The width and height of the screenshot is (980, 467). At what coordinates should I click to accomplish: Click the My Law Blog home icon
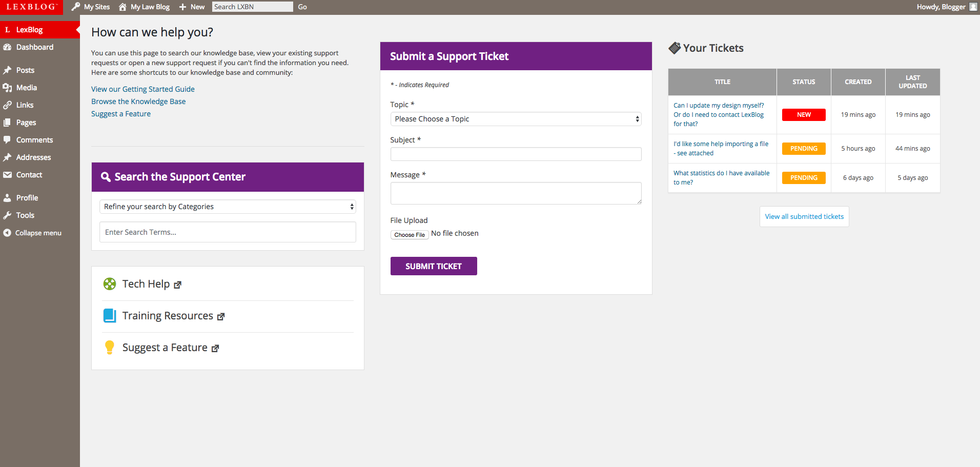coord(122,7)
